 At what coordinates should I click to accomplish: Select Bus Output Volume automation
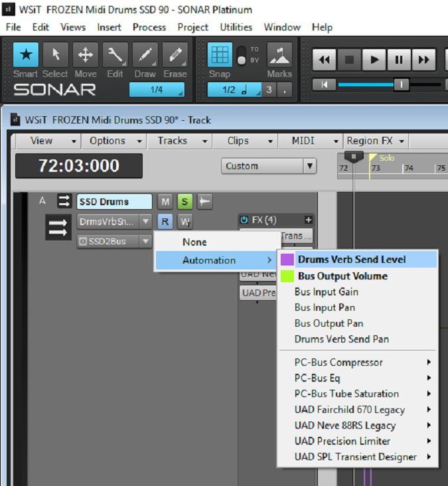342,276
